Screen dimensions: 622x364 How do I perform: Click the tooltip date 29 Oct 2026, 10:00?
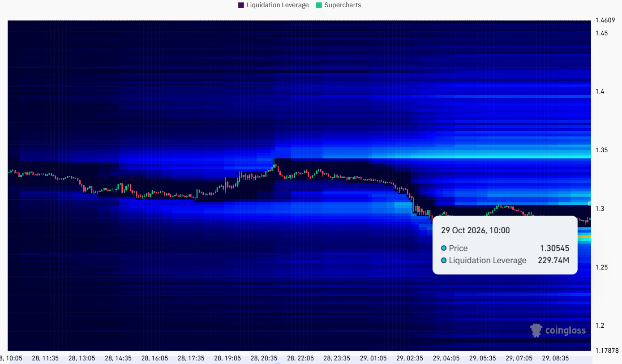pyautogui.click(x=475, y=231)
